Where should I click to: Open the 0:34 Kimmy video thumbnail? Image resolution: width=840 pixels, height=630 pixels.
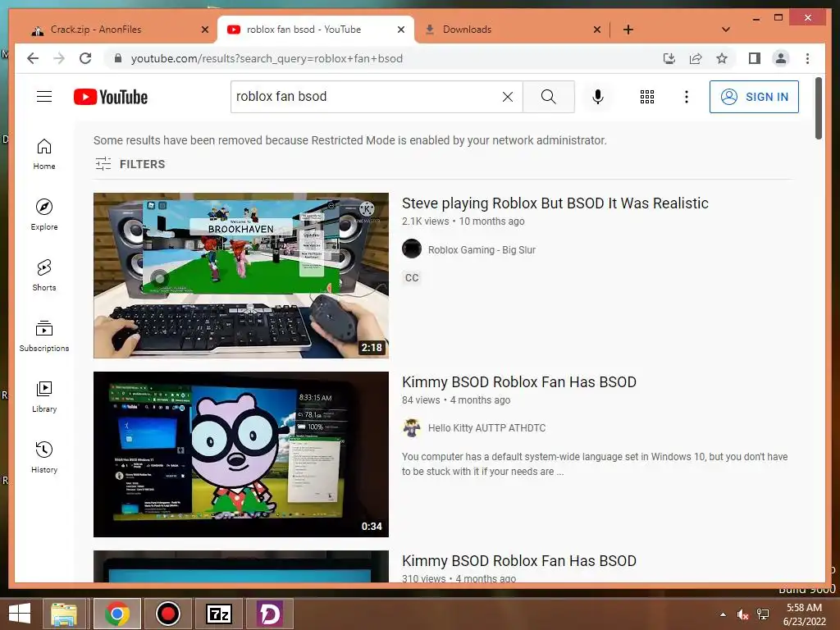click(241, 454)
